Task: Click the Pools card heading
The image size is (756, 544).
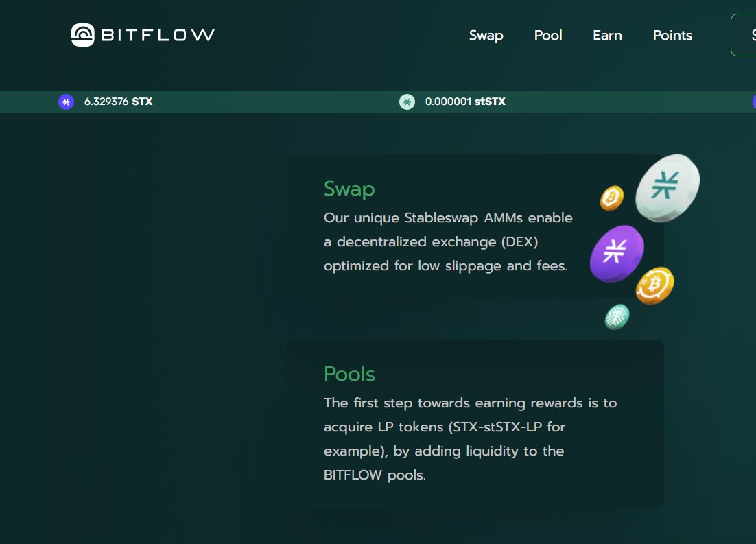Action: pyautogui.click(x=350, y=374)
